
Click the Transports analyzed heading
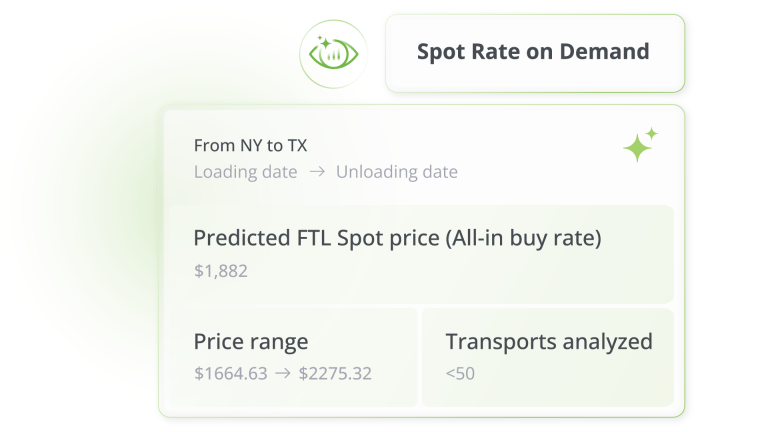pos(548,342)
